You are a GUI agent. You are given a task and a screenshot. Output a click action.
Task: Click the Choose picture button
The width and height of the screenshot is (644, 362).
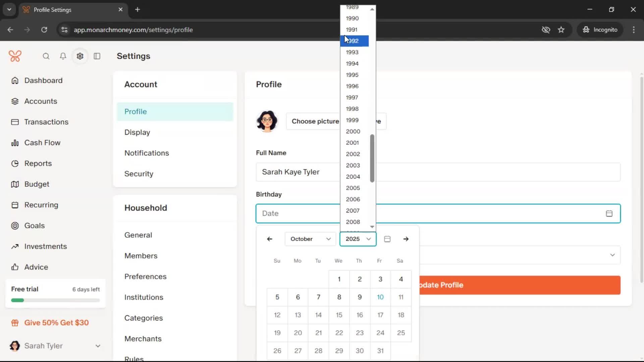click(315, 121)
